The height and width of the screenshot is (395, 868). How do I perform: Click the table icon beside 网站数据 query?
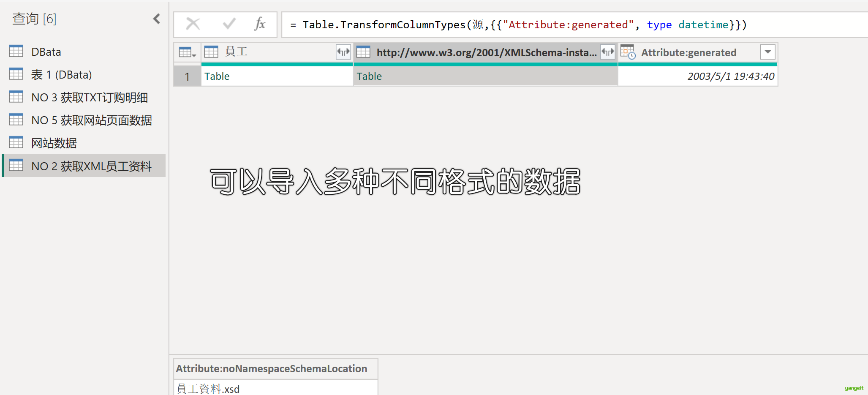(x=16, y=143)
